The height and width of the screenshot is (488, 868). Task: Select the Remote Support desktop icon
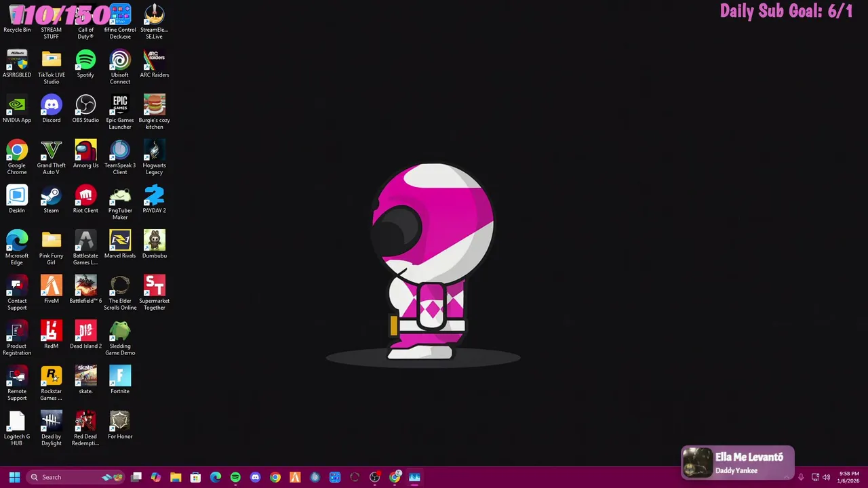[17, 384]
